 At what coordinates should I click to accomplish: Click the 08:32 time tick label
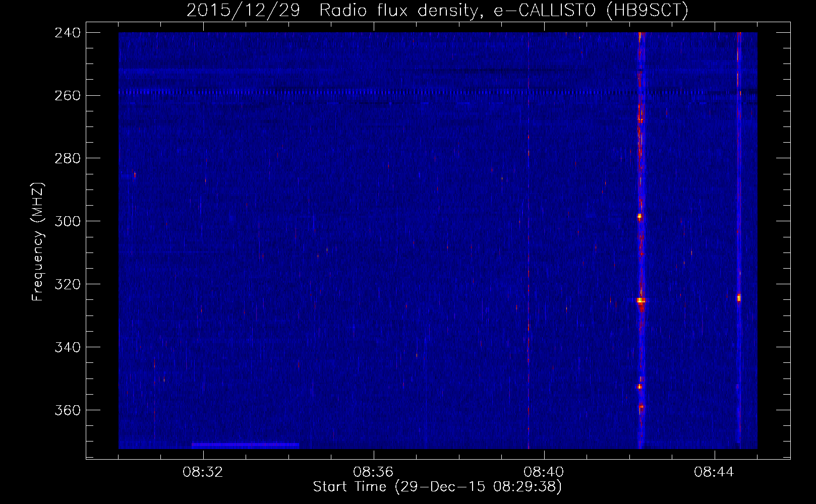(x=203, y=472)
